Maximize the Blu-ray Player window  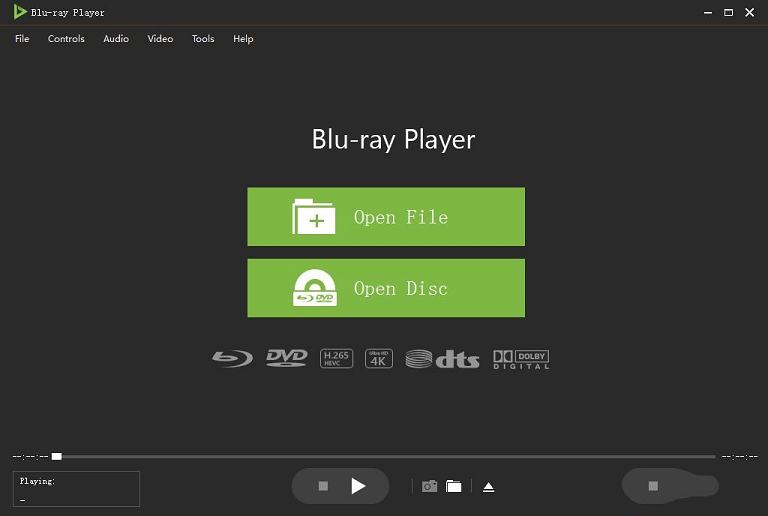click(728, 12)
